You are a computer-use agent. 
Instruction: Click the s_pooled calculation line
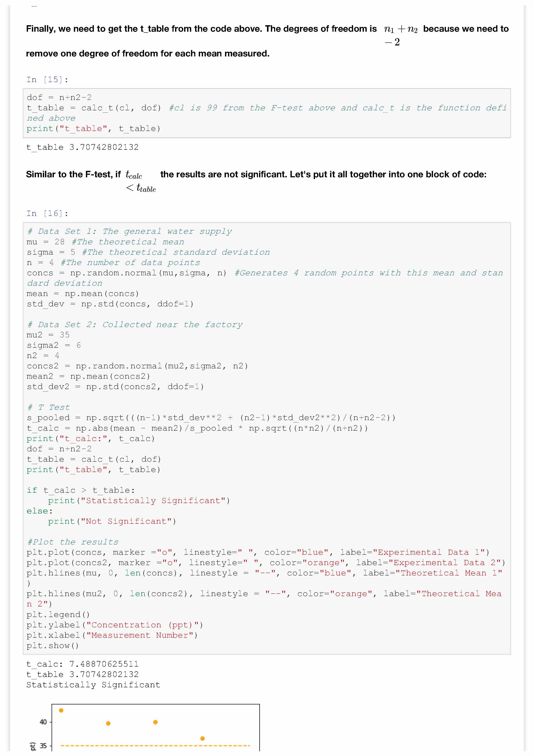[211, 418]
